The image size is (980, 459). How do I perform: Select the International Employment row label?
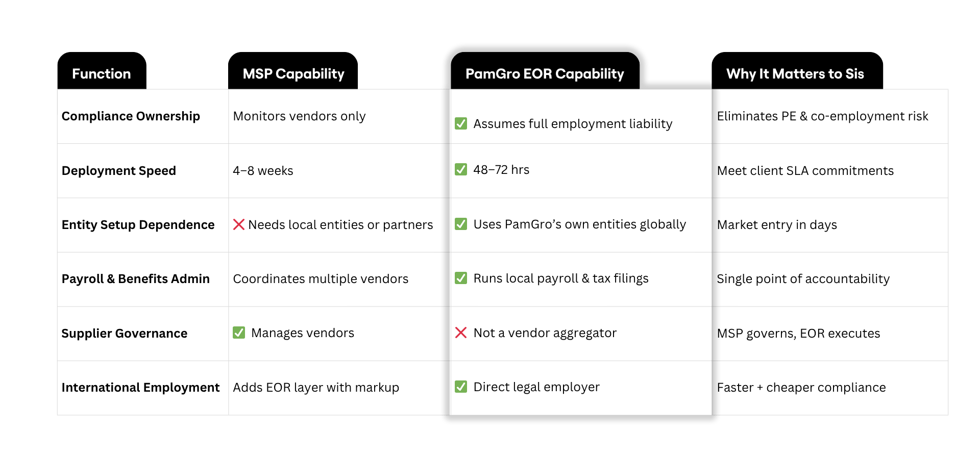coord(140,388)
